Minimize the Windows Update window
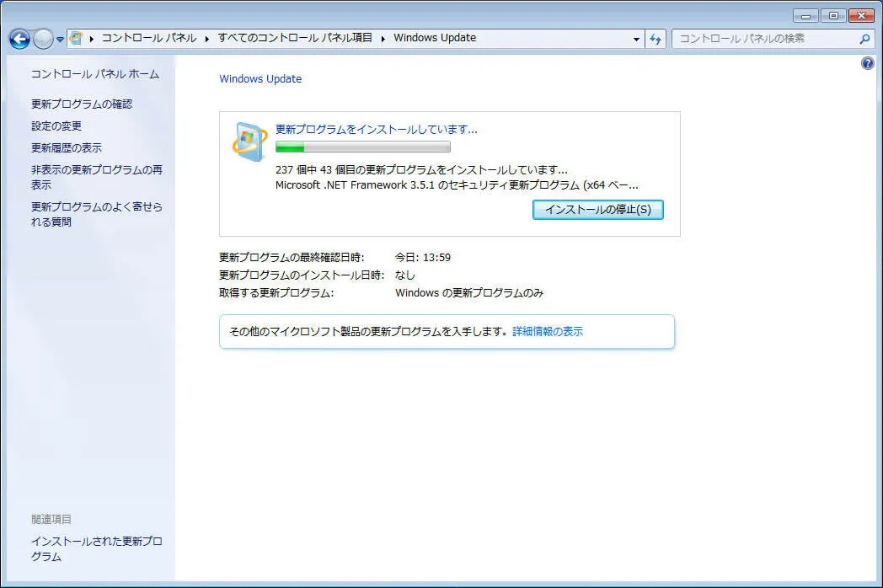This screenshot has height=588, width=883. (x=805, y=16)
